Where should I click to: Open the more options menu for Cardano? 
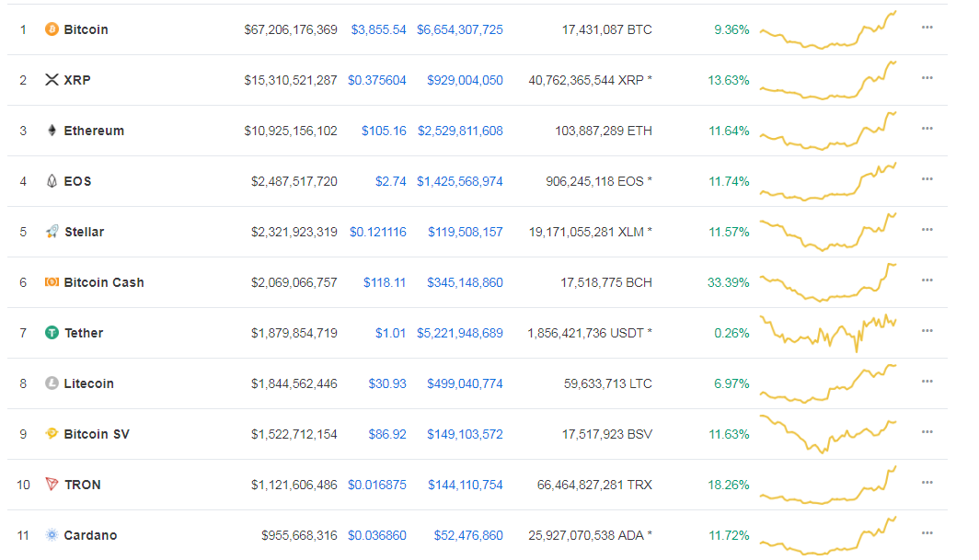click(927, 533)
